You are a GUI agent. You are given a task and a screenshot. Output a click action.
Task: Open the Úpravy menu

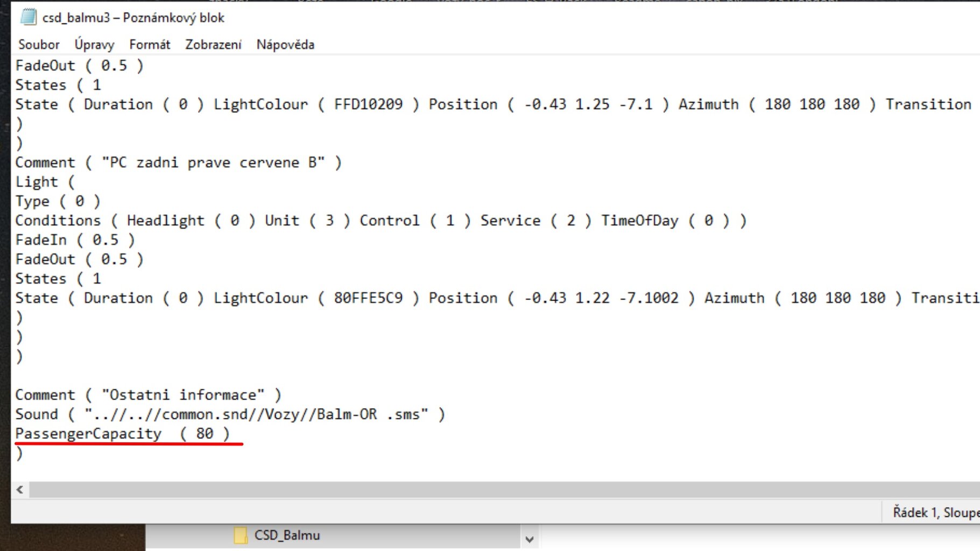coord(94,45)
